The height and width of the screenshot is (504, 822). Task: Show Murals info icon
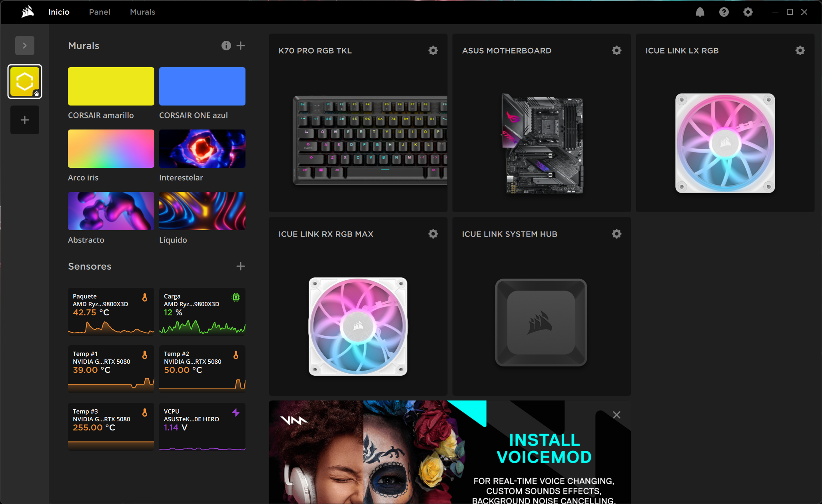point(226,46)
